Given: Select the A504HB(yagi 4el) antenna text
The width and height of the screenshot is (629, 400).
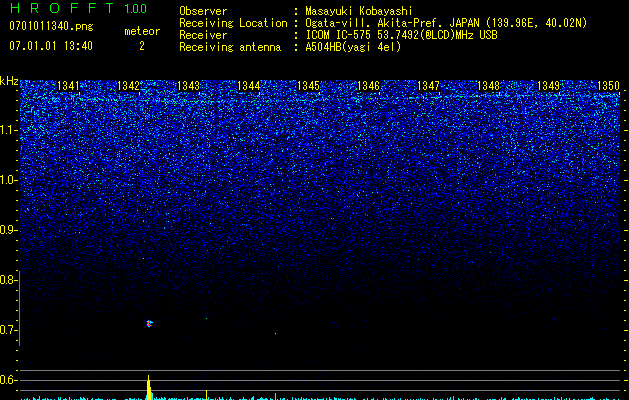Looking at the screenshot, I should 353,47.
